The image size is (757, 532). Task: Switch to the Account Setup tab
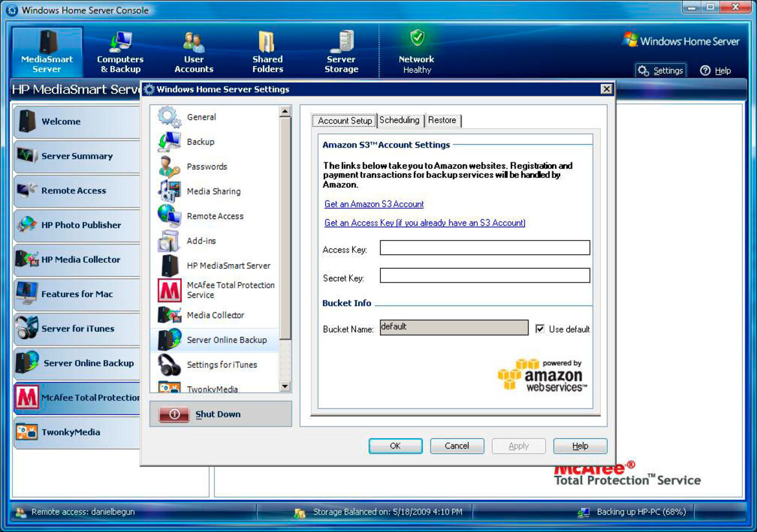pyautogui.click(x=345, y=120)
